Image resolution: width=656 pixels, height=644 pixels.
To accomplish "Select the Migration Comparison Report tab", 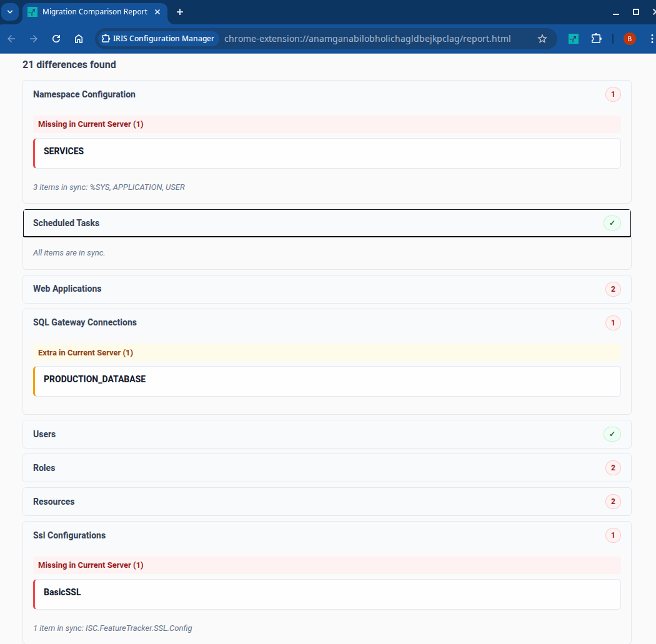I will tap(94, 12).
